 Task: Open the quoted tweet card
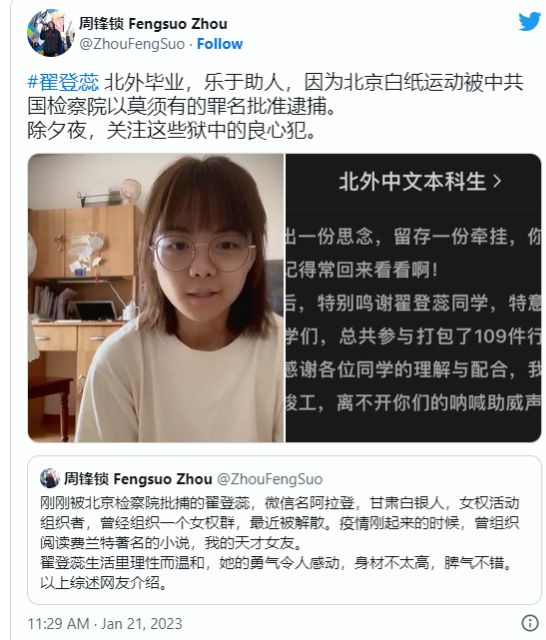(284, 530)
